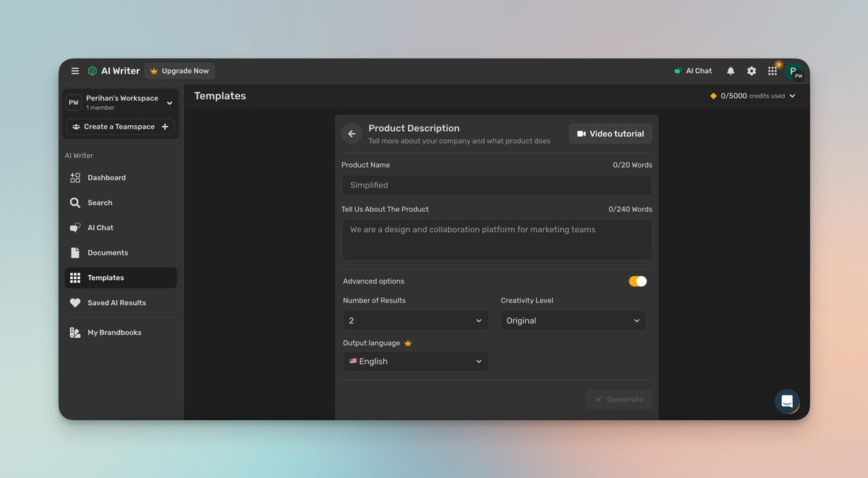The height and width of the screenshot is (478, 868).
Task: Open the AI Chat sidebar icon
Action: click(76, 227)
